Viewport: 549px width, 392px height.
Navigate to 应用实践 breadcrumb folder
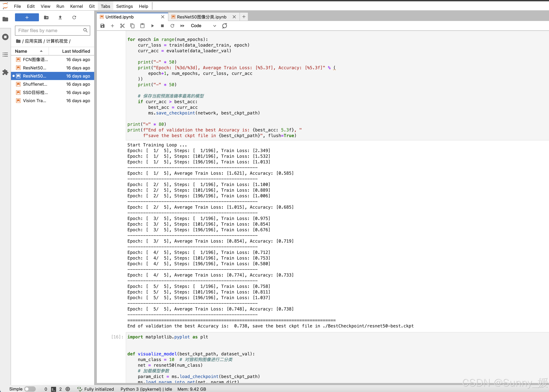[34, 41]
